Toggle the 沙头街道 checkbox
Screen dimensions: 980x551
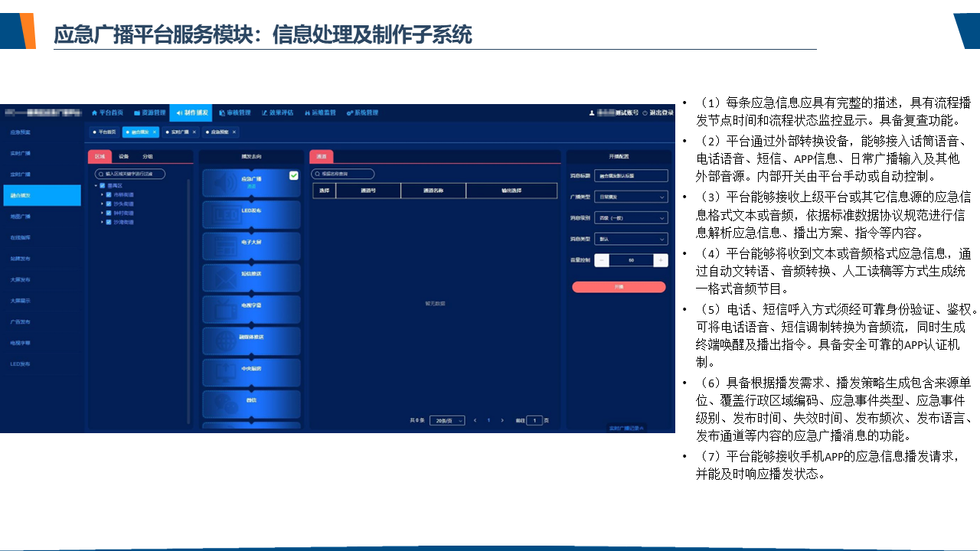[109, 204]
